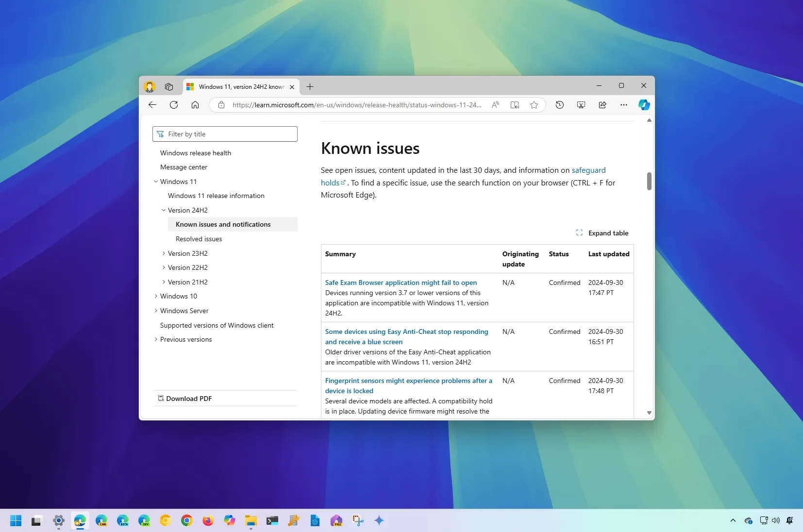Collapse the Version 24H2 node
Screen dimensions: 803x532
click(164, 210)
